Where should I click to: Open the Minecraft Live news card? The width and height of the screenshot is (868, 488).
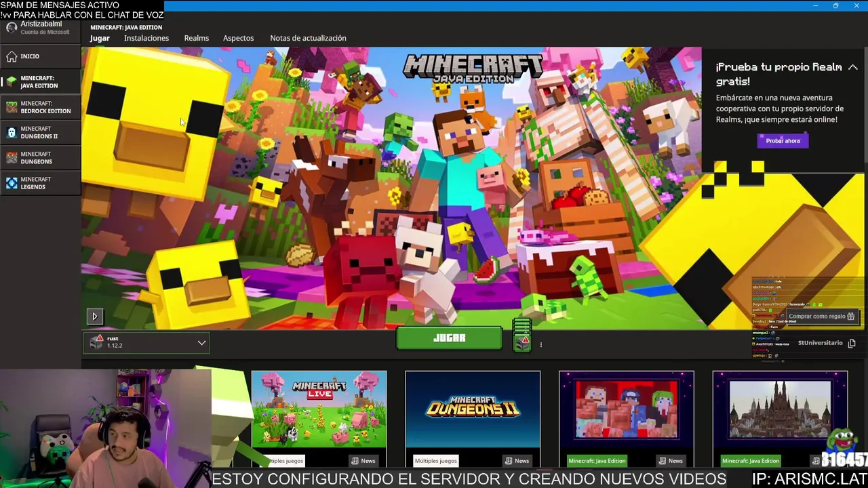pyautogui.click(x=319, y=419)
